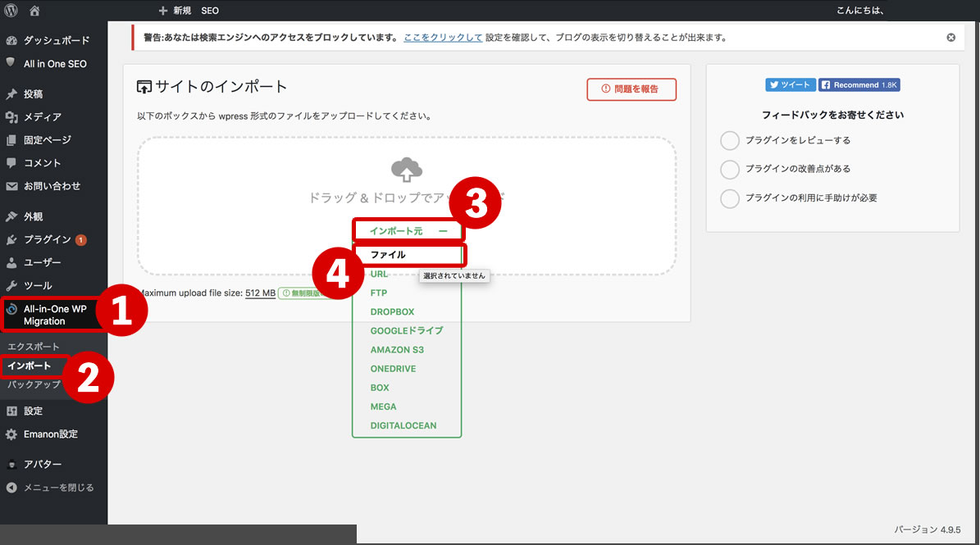
Task: Open the インポート submenu item
Action: click(30, 366)
